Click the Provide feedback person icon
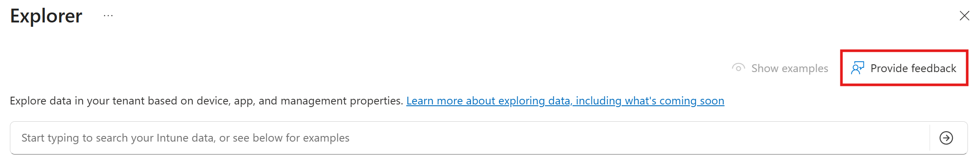 857,68
